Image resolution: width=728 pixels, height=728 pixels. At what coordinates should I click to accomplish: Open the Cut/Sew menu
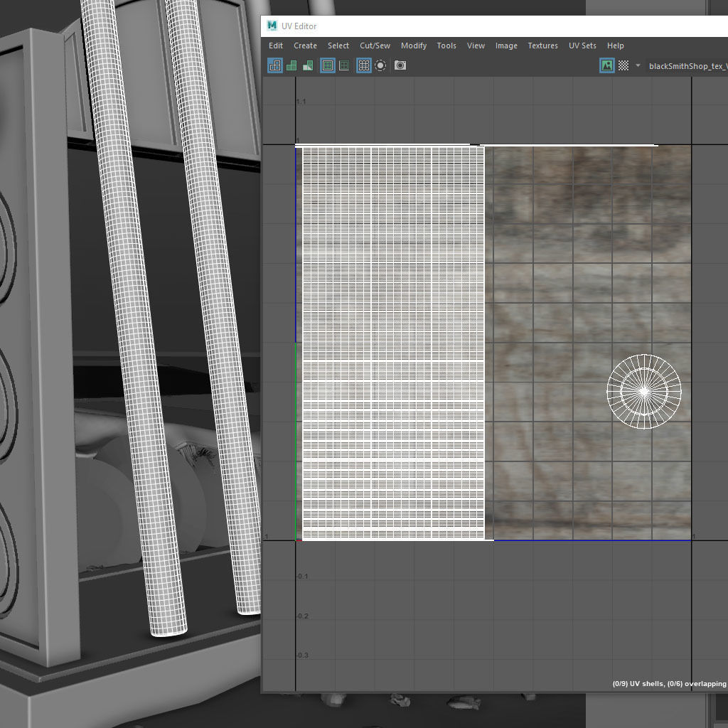(375, 45)
